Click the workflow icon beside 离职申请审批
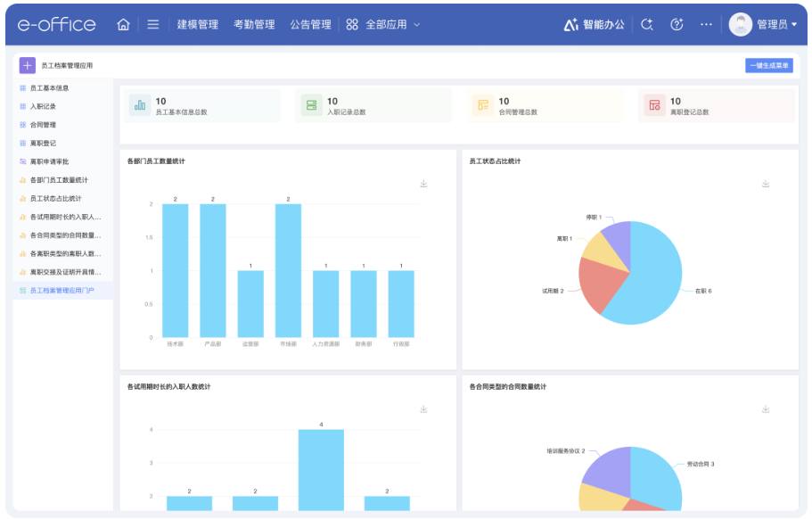 23,161
